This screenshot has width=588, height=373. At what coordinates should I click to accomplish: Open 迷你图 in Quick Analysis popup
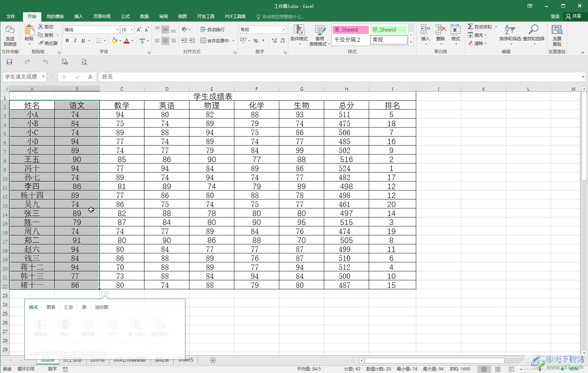pyautogui.click(x=101, y=307)
